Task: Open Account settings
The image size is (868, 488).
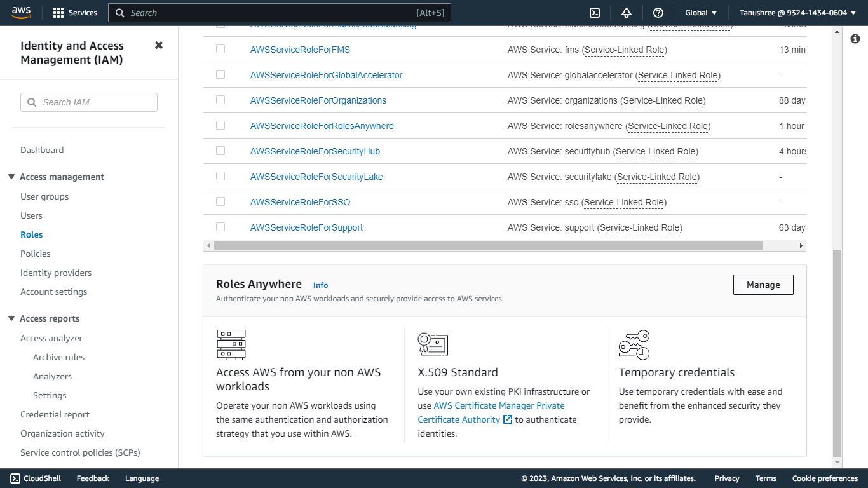Action: pyautogui.click(x=54, y=292)
